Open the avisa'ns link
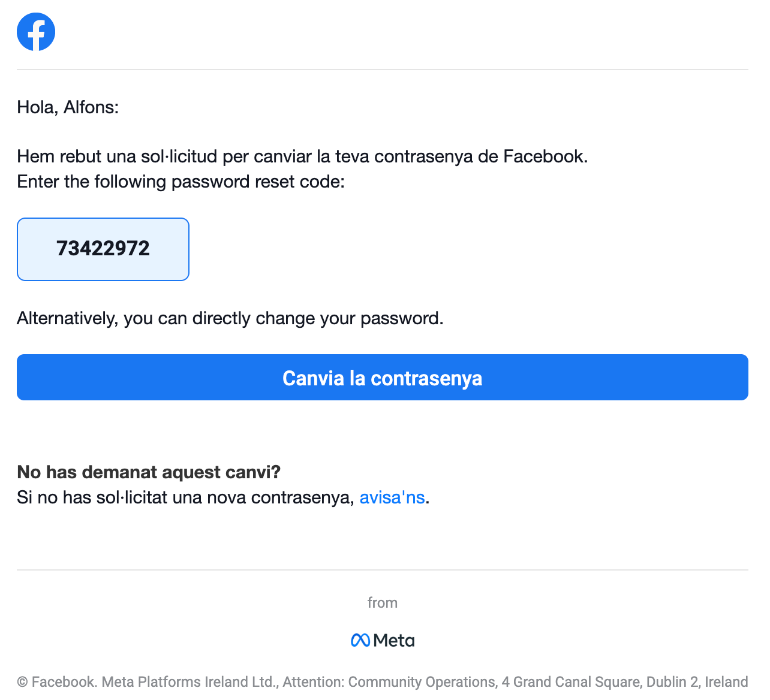Viewport: 770px width, 700px height. click(392, 497)
